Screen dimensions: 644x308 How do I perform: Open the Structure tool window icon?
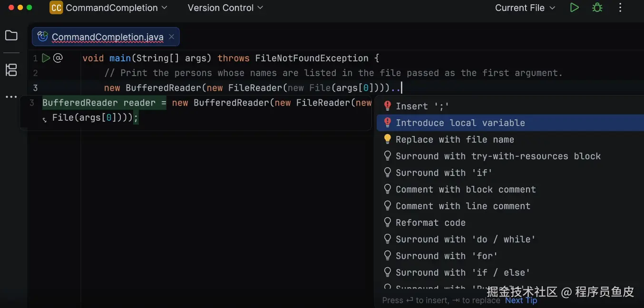11,70
